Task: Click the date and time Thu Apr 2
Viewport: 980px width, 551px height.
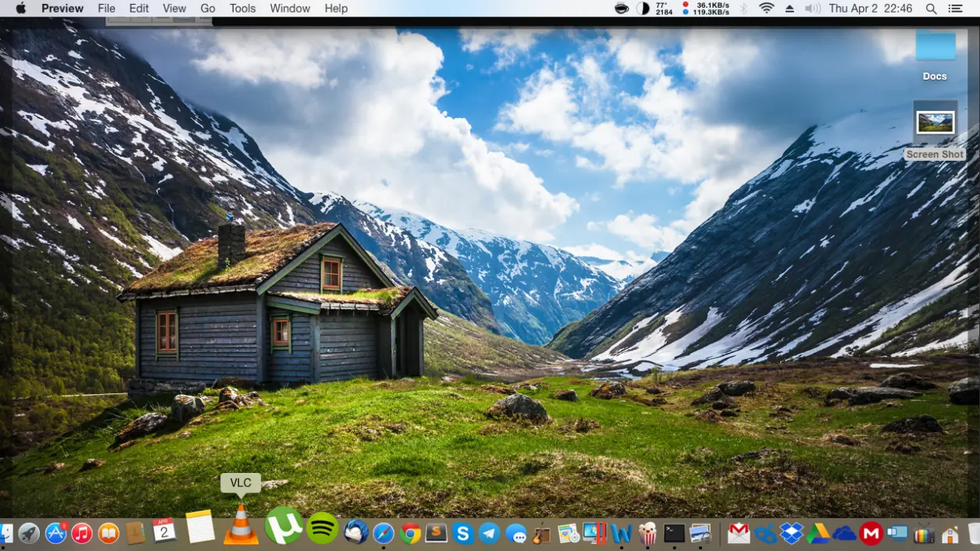Action: (871, 9)
